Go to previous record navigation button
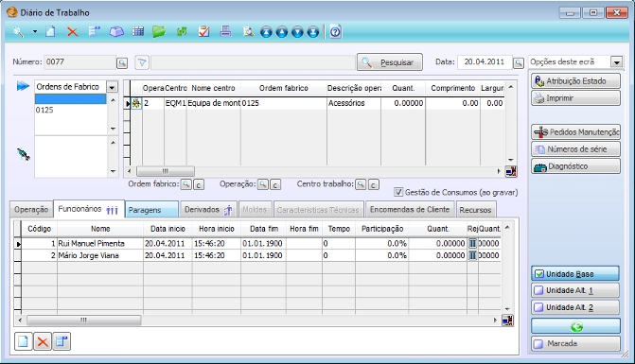 pyautogui.click(x=282, y=32)
